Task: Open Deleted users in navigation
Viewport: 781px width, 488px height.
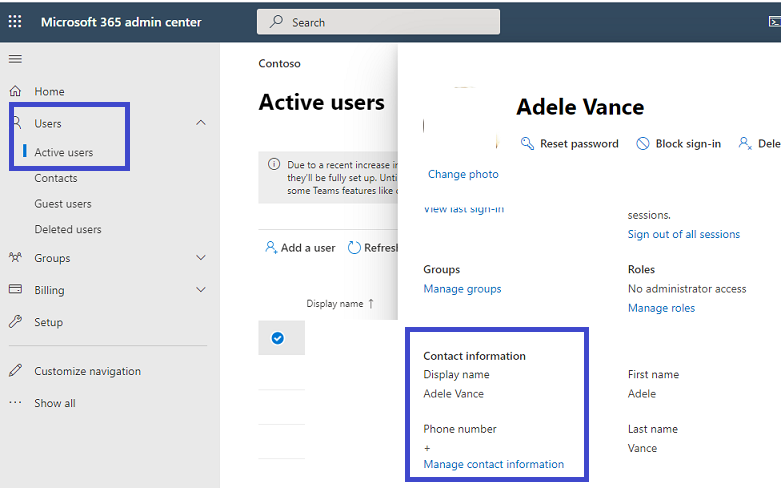Action: pyautogui.click(x=68, y=229)
